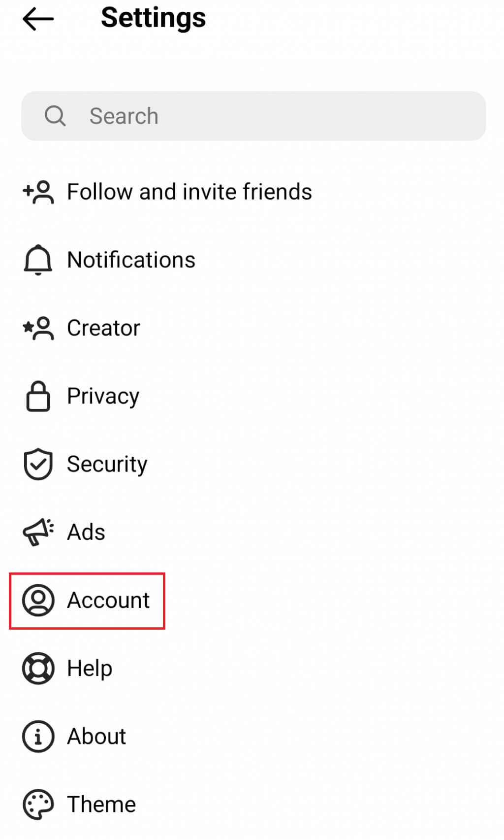Open the Privacy menu entry
Viewport: 504px width, 840px height.
103,396
